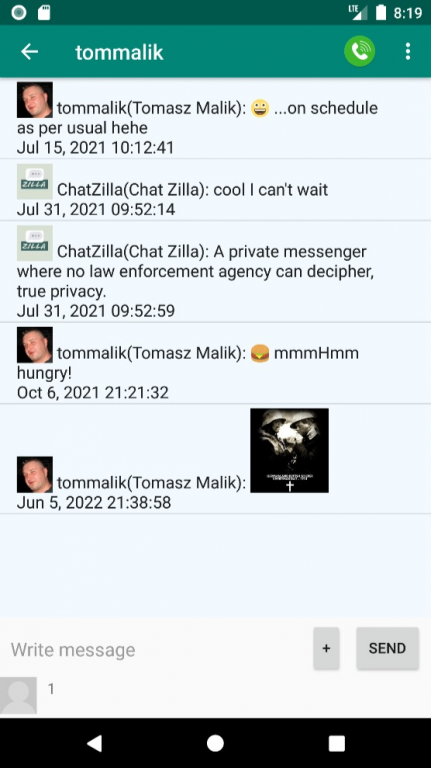
Task: Tap the gray placeholder contact avatar
Action: pyautogui.click(x=18, y=695)
